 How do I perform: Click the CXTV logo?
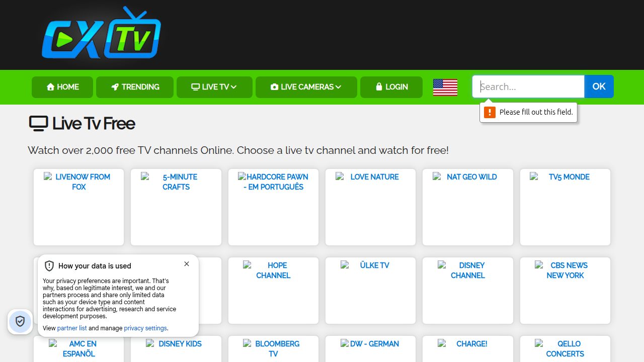point(102,33)
